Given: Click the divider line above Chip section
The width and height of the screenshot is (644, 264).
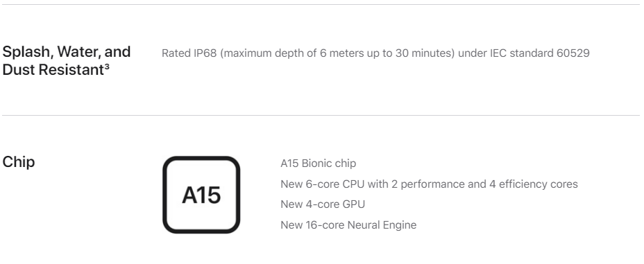Looking at the screenshot, I should point(321,115).
